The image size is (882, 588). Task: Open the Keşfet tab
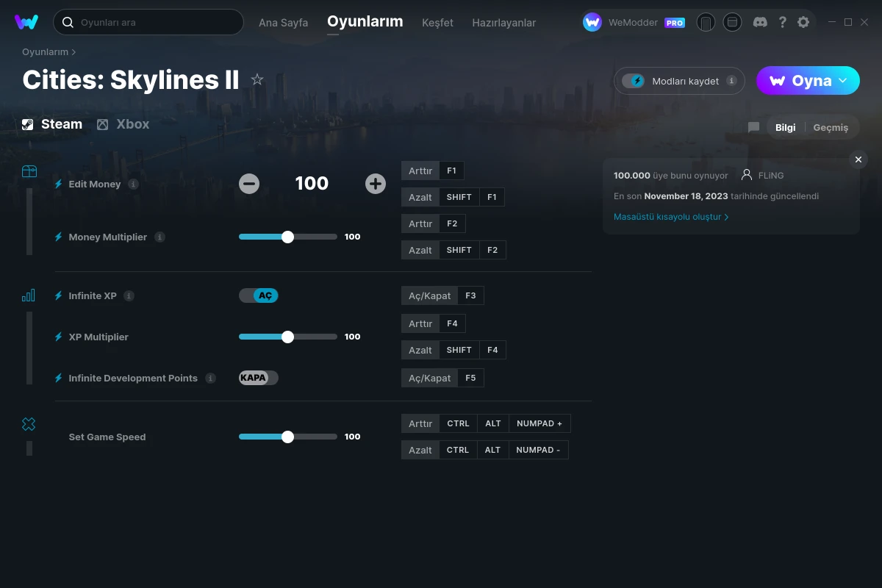(x=437, y=23)
